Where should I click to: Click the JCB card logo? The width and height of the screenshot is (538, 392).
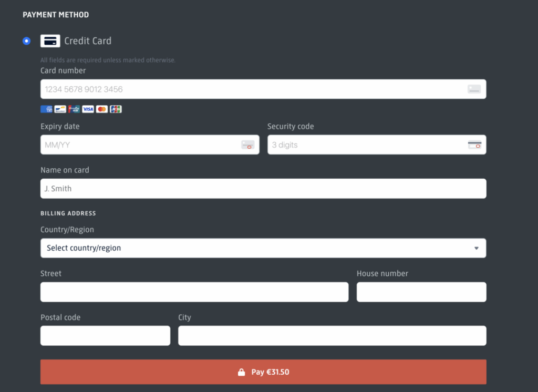click(x=116, y=109)
